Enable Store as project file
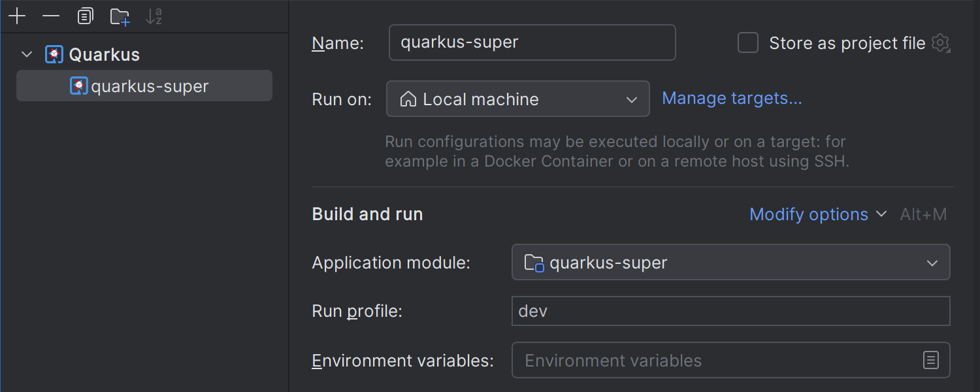980x392 pixels. tap(748, 43)
